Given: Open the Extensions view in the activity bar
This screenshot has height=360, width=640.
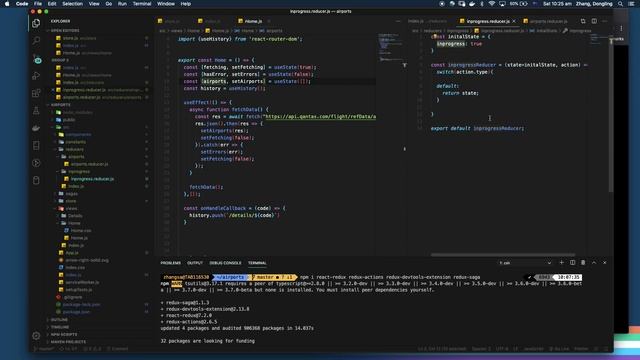Looking at the screenshot, I should click(36, 93).
